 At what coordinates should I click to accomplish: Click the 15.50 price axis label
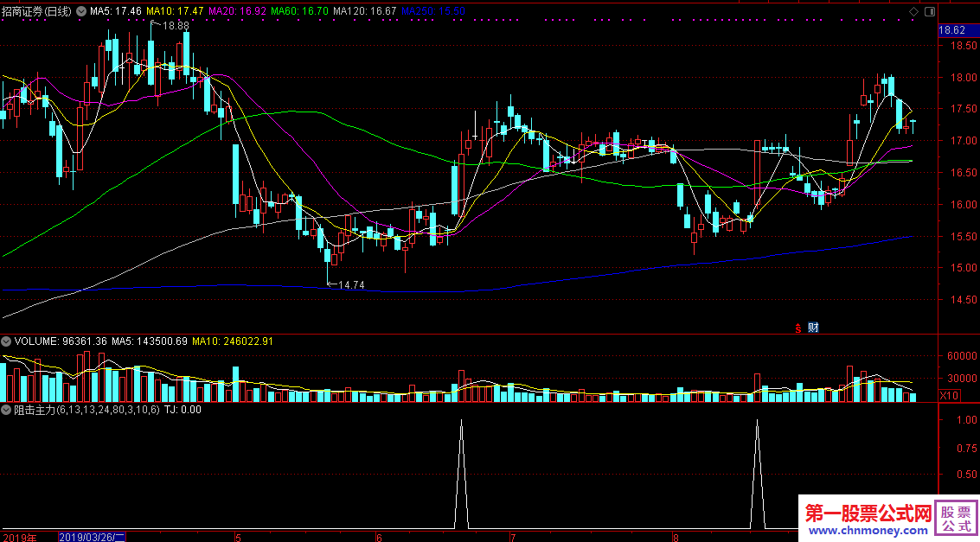(x=963, y=236)
